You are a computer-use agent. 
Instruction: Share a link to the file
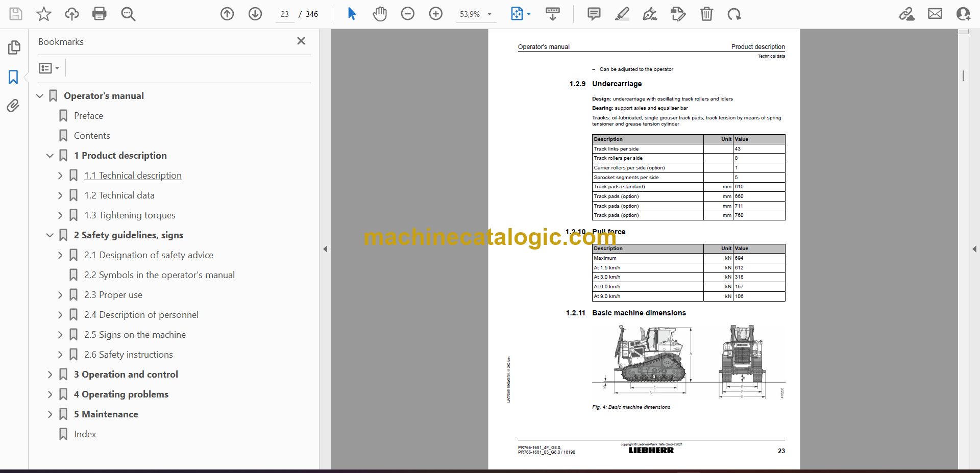pyautogui.click(x=907, y=14)
